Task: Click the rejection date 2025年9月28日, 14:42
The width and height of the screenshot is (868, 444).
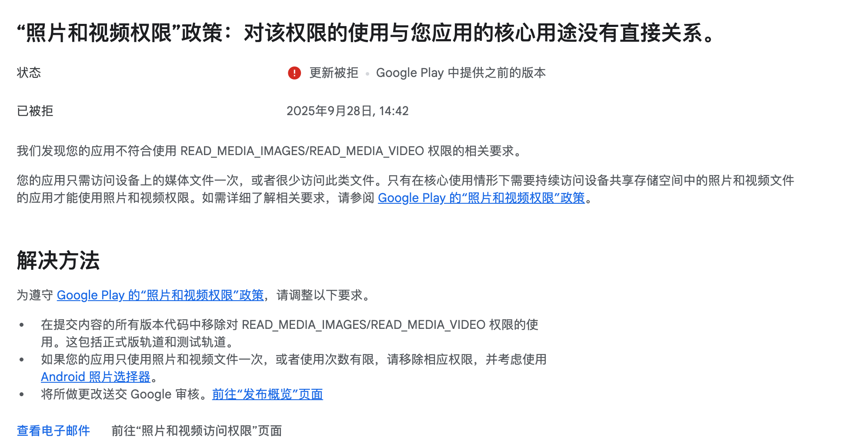Action: coord(347,111)
